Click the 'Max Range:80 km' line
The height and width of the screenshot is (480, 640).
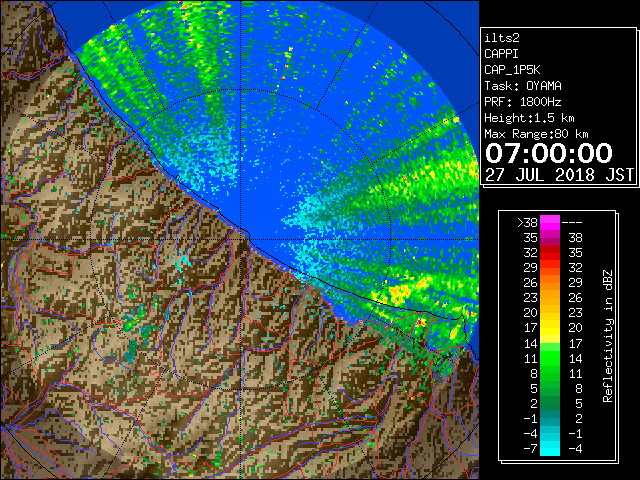(x=536, y=134)
